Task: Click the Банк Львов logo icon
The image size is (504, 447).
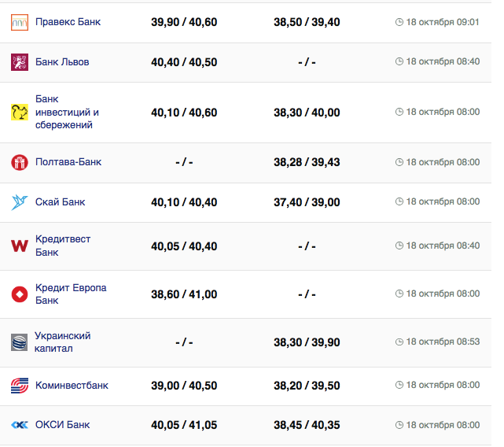Action: pyautogui.click(x=20, y=62)
